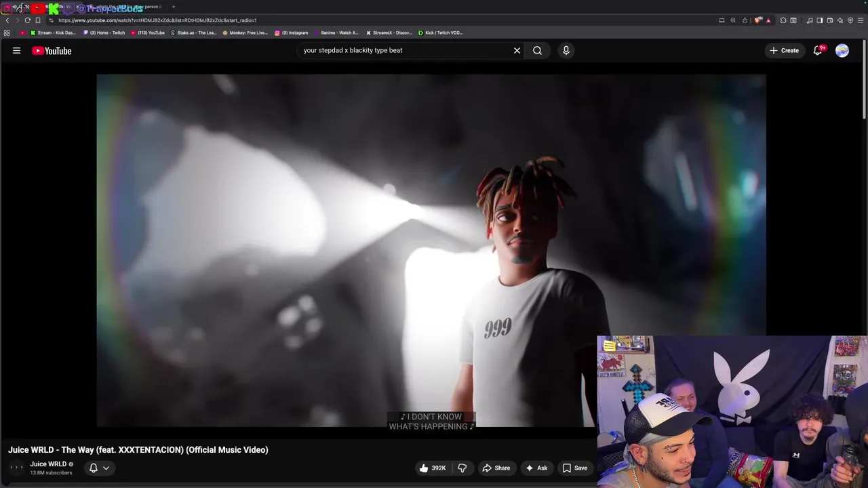Switch to the pinned YouTube tab

click(37, 7)
